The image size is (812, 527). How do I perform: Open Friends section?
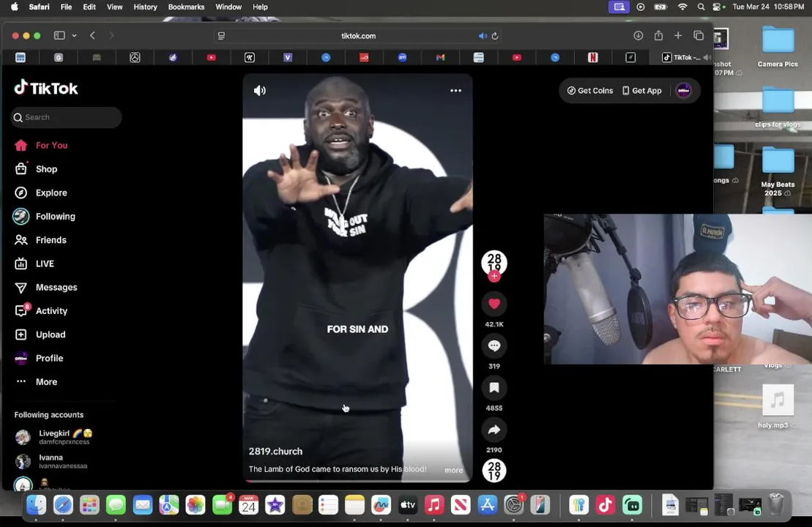pyautogui.click(x=40, y=240)
